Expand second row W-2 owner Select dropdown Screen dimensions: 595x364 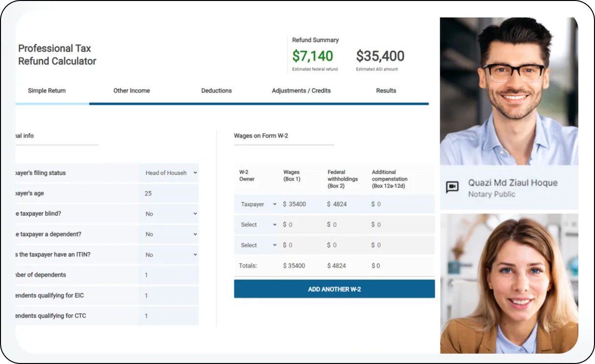pos(258,225)
